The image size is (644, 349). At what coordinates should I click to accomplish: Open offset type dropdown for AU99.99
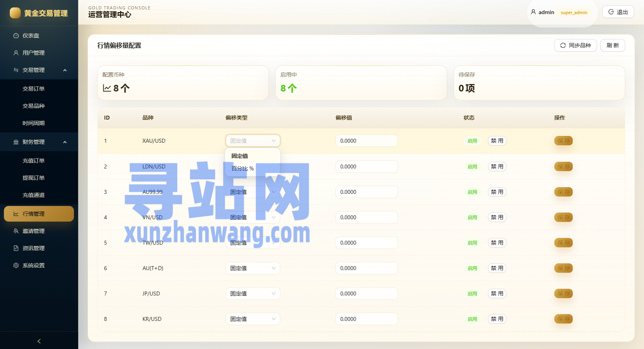coord(253,192)
